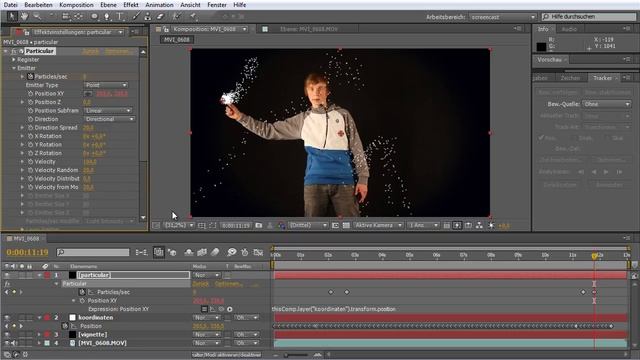Viewport: 640px width, 360px height.
Task: Select the Brush tool
Action: (136, 16)
